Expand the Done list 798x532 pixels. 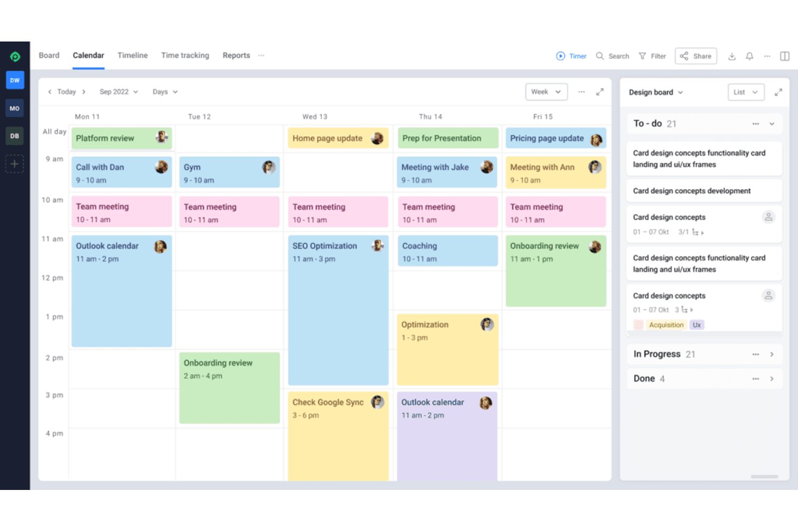click(772, 379)
